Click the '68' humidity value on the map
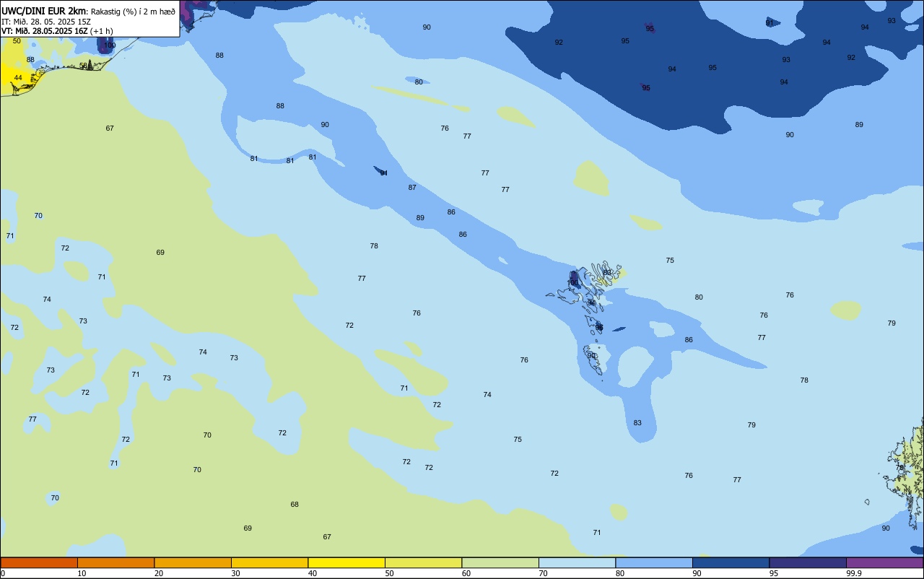The width and height of the screenshot is (924, 579). pos(295,504)
